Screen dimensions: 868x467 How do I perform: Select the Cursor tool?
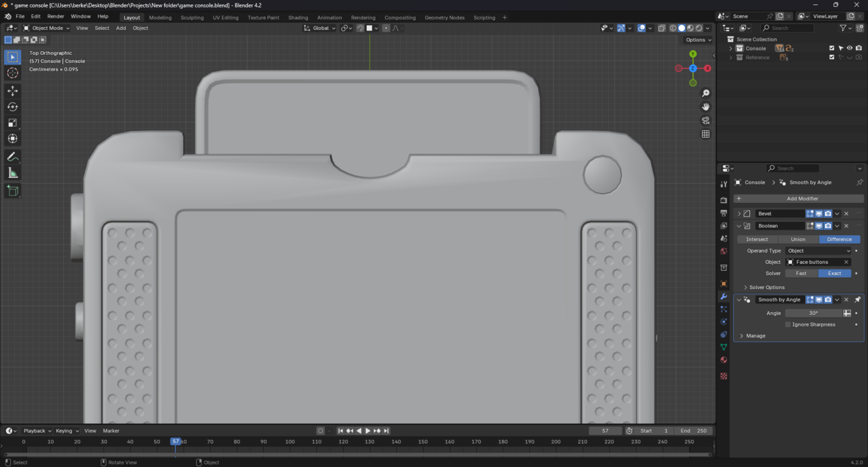pyautogui.click(x=12, y=73)
